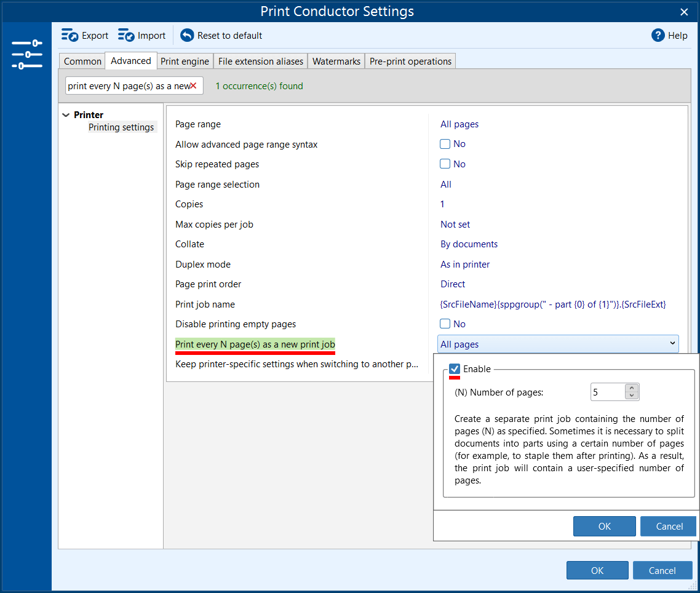The height and width of the screenshot is (593, 700).
Task: Collapse the Printer tree node
Action: [66, 115]
